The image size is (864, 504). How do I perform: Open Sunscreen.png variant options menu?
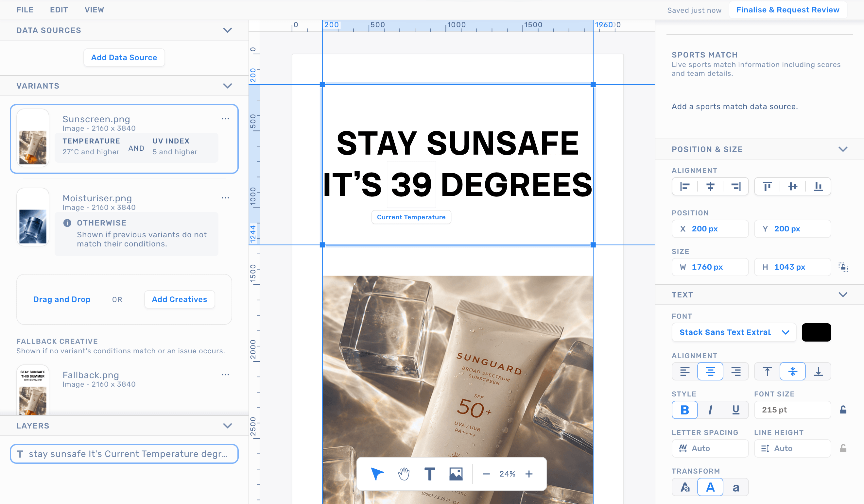coord(225,119)
